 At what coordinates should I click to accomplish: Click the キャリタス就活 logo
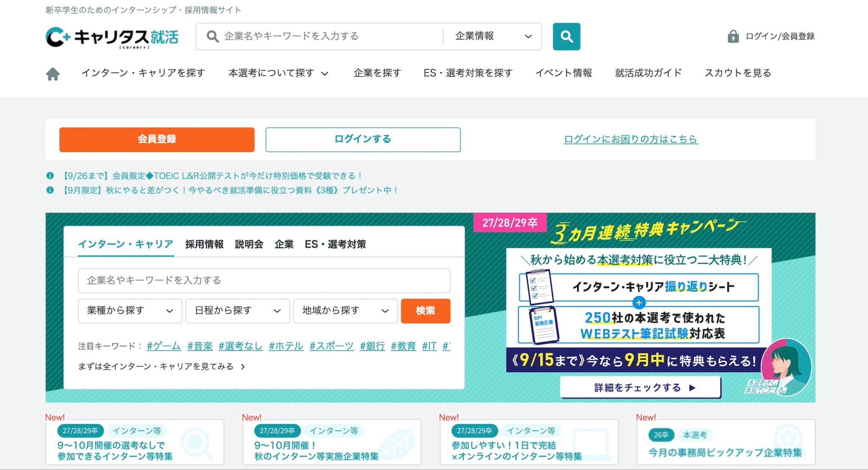tap(112, 37)
